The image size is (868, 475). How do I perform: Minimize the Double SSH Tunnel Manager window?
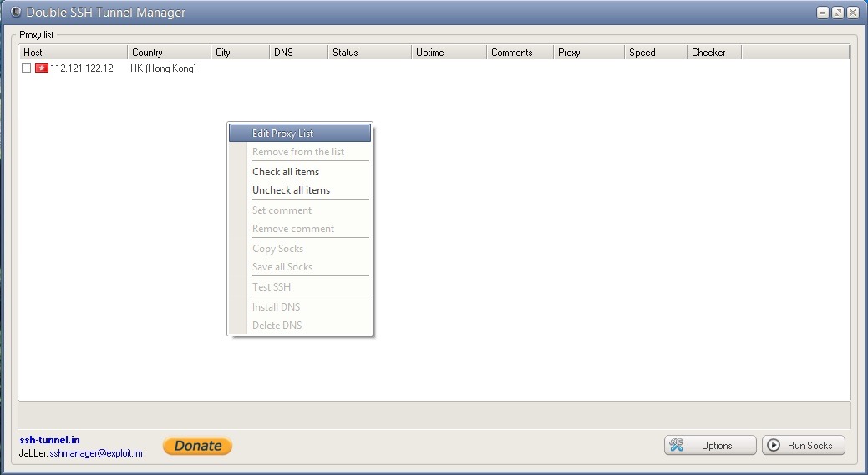[x=823, y=13]
